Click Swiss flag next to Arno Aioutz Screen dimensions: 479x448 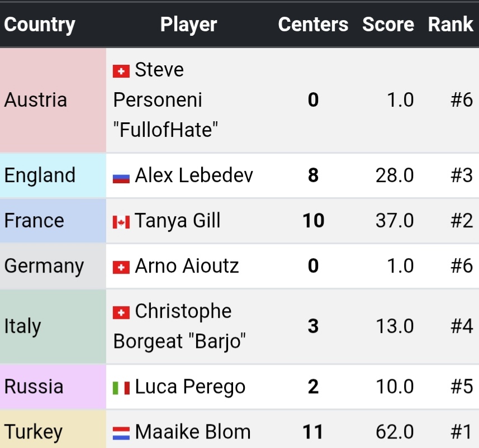[x=121, y=267]
